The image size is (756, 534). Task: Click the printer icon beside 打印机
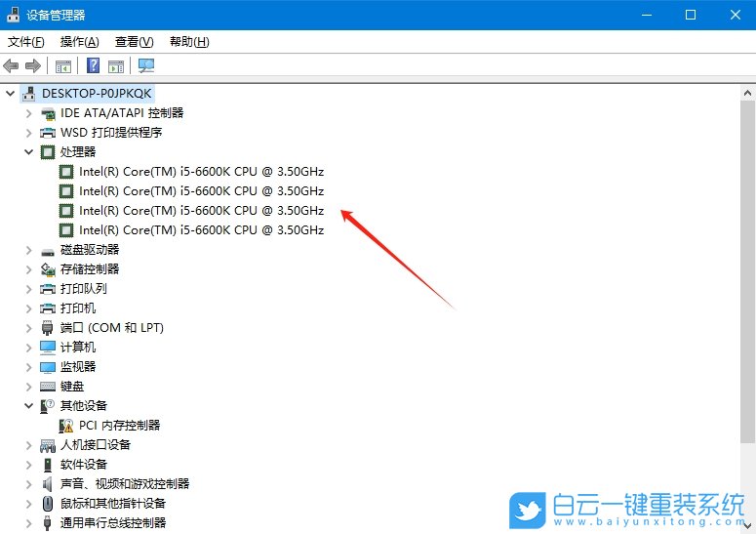click(x=48, y=308)
